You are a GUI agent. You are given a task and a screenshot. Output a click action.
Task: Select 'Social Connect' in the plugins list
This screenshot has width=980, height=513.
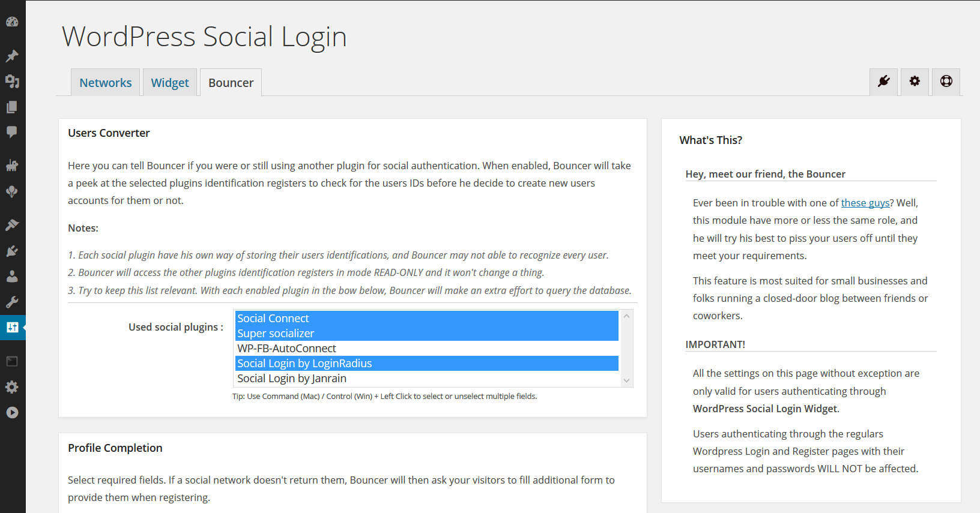pos(427,319)
